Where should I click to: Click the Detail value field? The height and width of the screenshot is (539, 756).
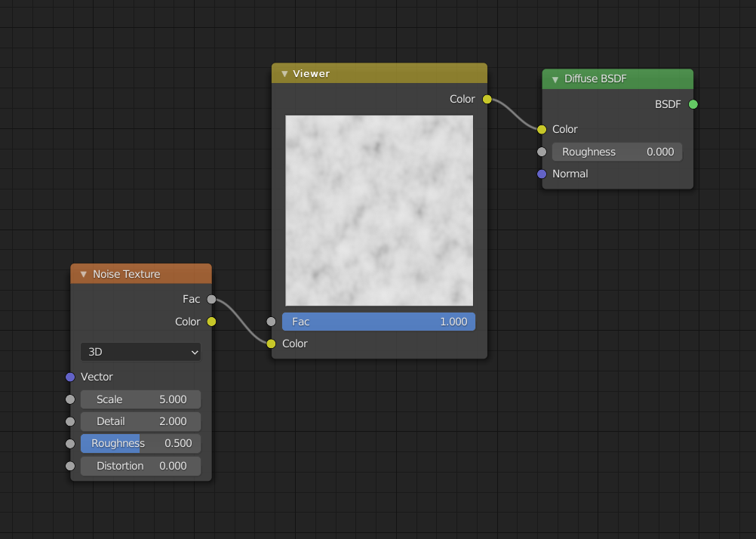click(140, 421)
